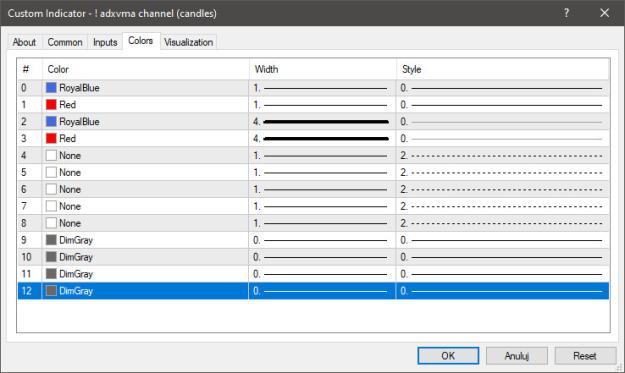The image size is (625, 373).
Task: Select row number 7 in the list
Action: point(24,206)
